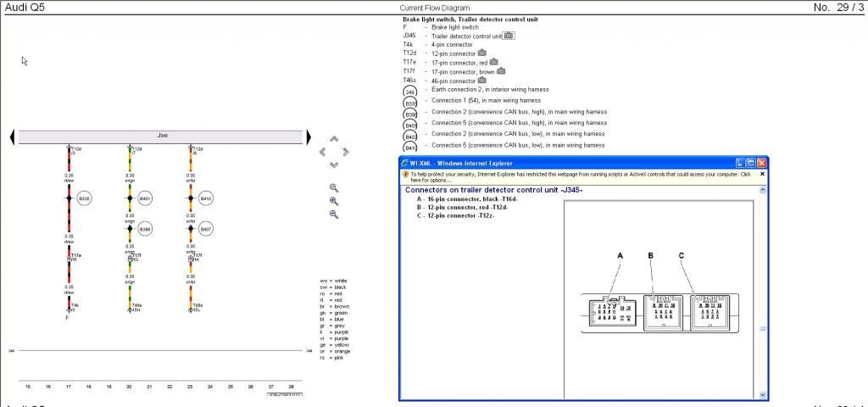Click the B335 connection circle in diagram

click(x=84, y=198)
